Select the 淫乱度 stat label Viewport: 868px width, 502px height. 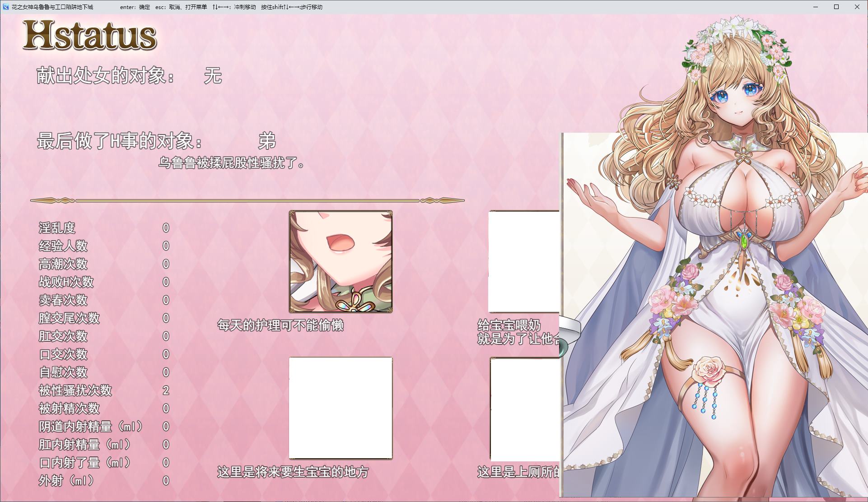point(57,228)
